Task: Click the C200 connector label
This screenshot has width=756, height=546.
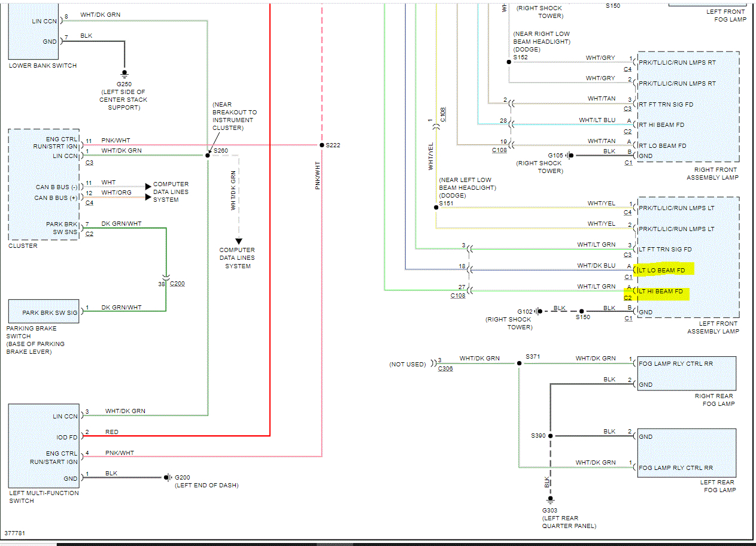Action: point(177,284)
